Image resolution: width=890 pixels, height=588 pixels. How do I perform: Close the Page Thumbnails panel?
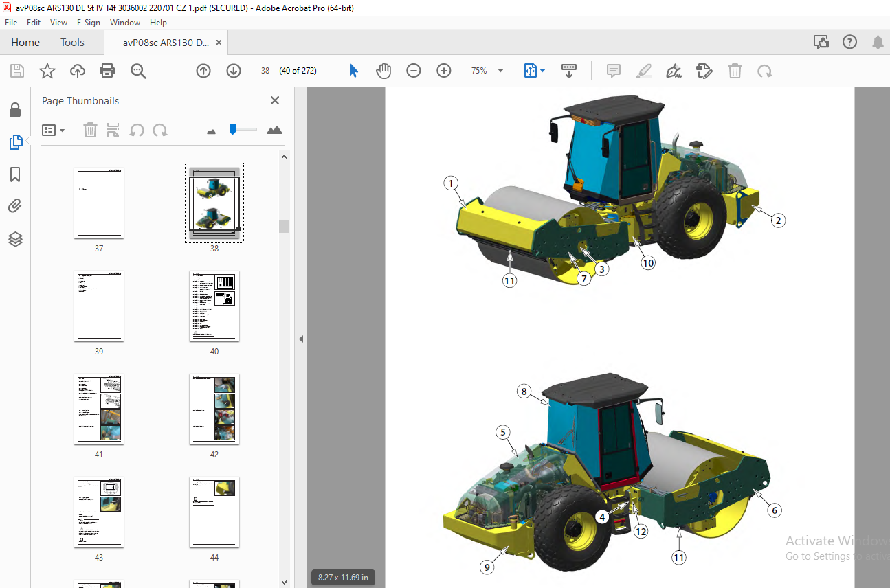[x=275, y=100]
